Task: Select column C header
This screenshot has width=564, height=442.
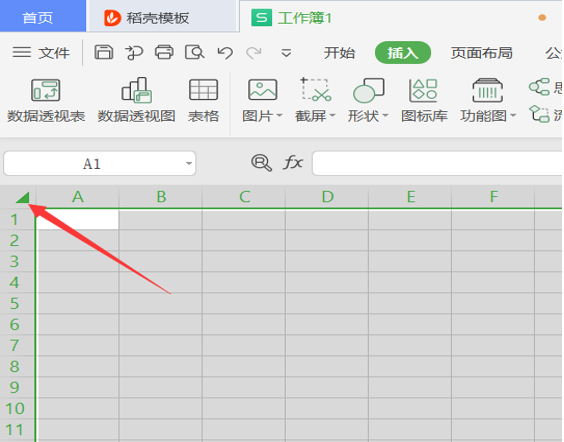Action: point(244,197)
